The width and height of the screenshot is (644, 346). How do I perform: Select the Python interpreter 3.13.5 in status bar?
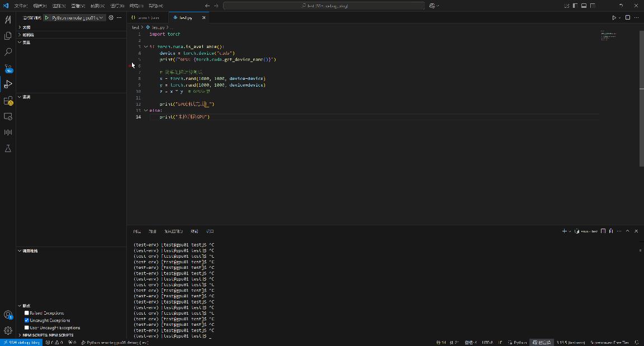pyautogui.click(x=569, y=342)
